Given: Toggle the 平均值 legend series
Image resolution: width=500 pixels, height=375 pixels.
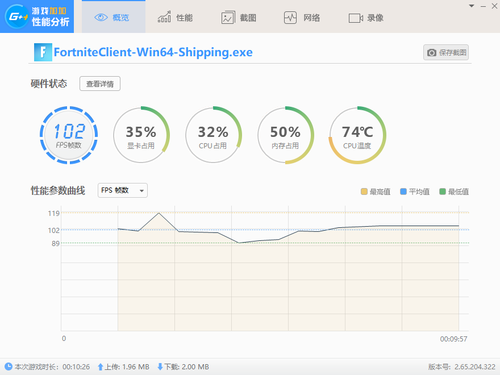Looking at the screenshot, I should (x=415, y=192).
